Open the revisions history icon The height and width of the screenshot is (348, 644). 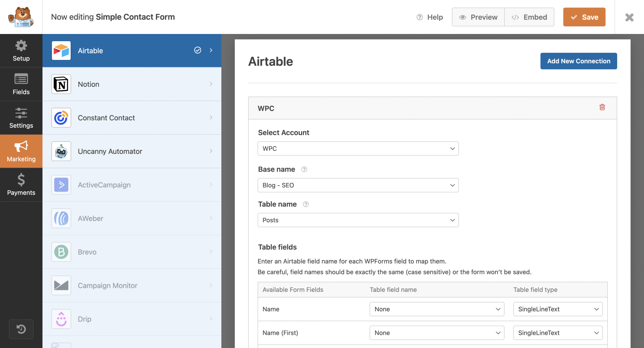(21, 329)
